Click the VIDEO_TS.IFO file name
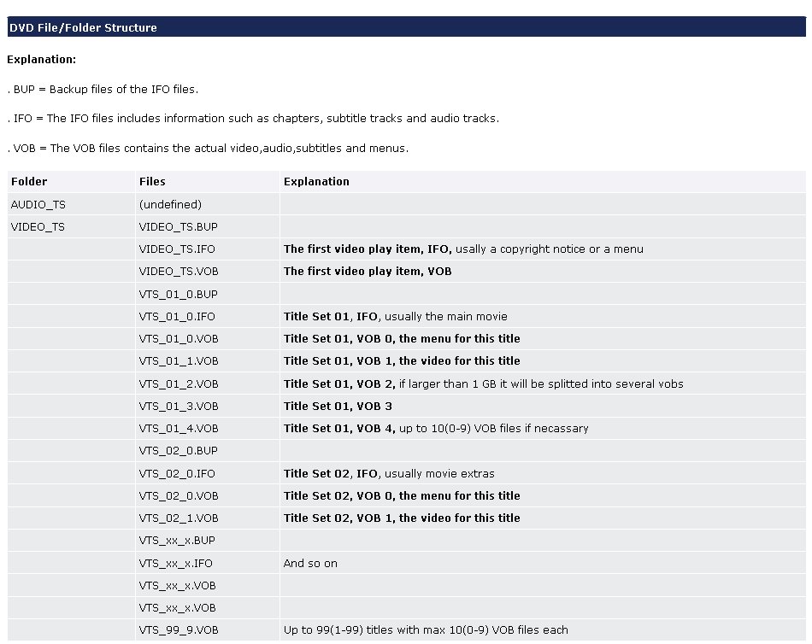This screenshot has width=812, height=644. click(177, 249)
